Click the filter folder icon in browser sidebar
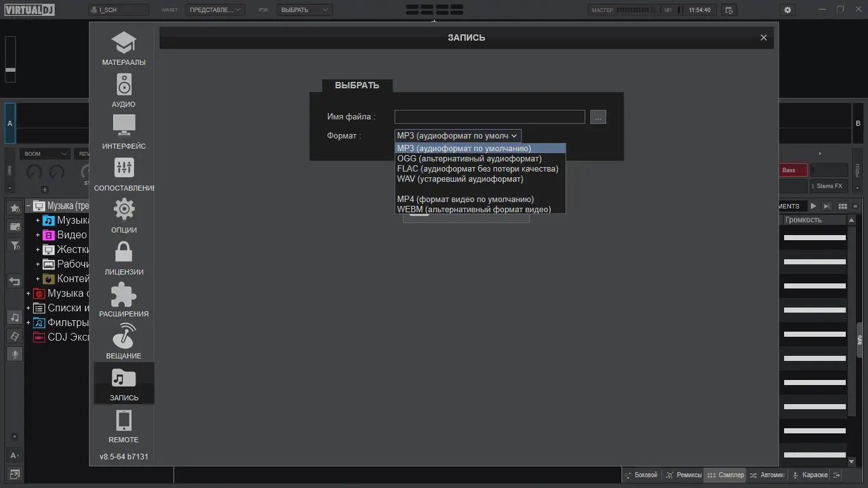The image size is (868, 488). click(15, 245)
